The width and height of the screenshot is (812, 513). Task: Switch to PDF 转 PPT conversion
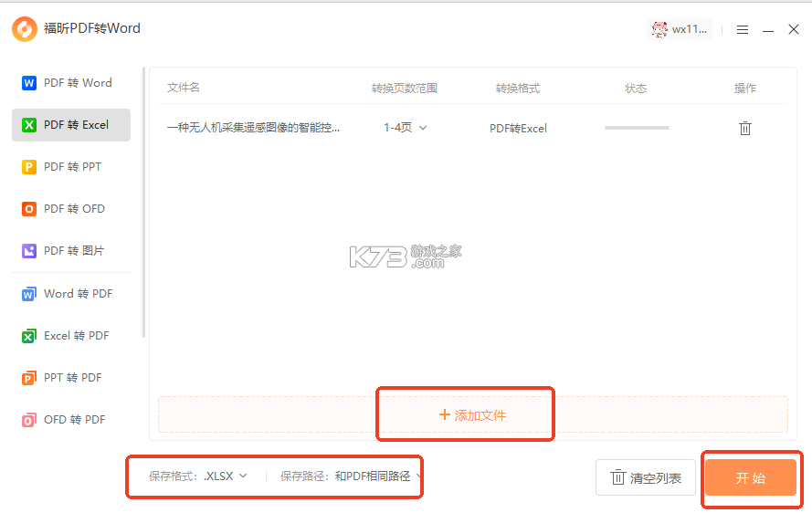coord(72,167)
